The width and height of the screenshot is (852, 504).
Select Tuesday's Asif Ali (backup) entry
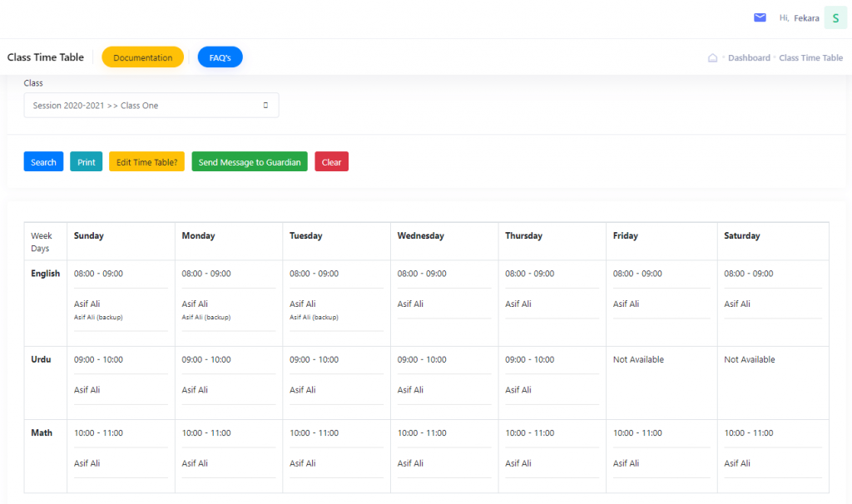314,318
